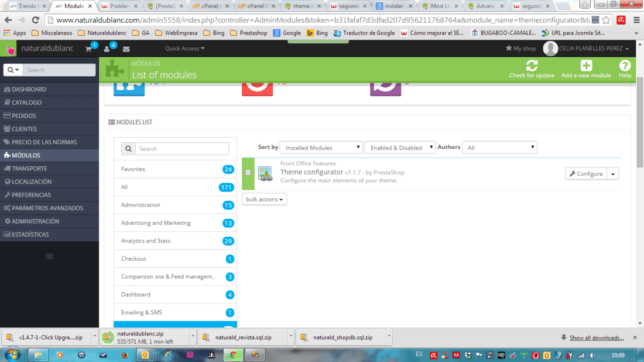
Task: Open the Catalogo menu item
Action: tap(49, 103)
